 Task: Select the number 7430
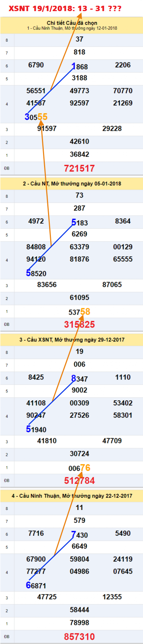coord(80,535)
